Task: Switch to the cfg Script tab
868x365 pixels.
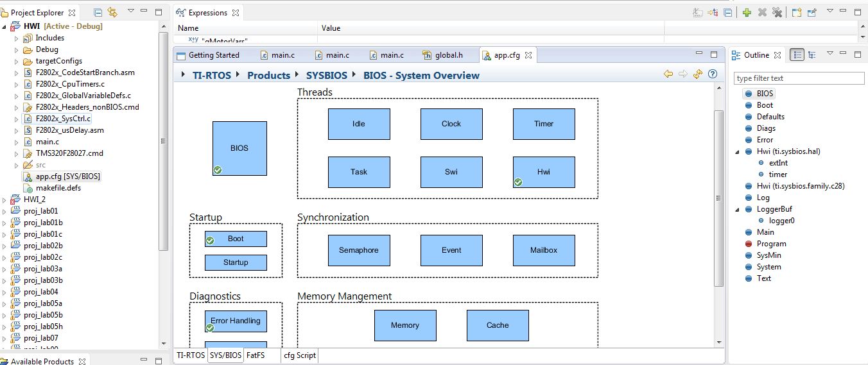Action: click(x=300, y=355)
